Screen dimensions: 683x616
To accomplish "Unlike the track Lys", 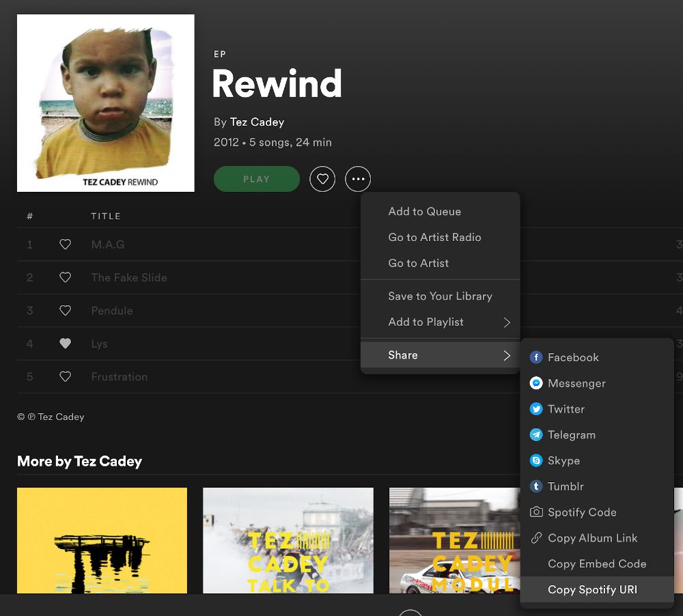I will pyautogui.click(x=66, y=344).
